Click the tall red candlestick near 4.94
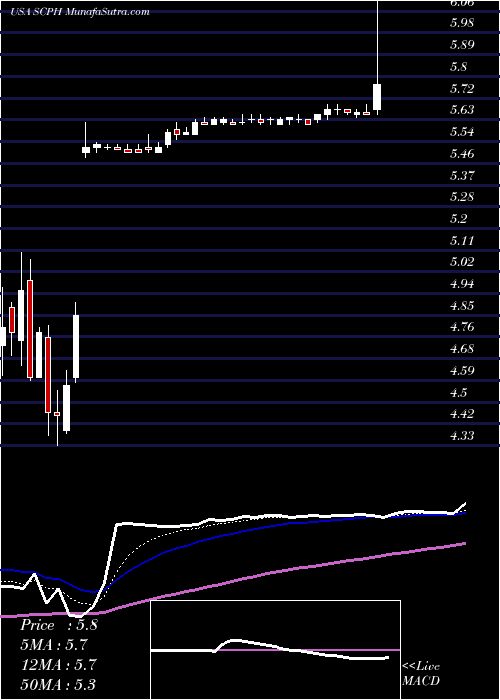 pos(30,319)
